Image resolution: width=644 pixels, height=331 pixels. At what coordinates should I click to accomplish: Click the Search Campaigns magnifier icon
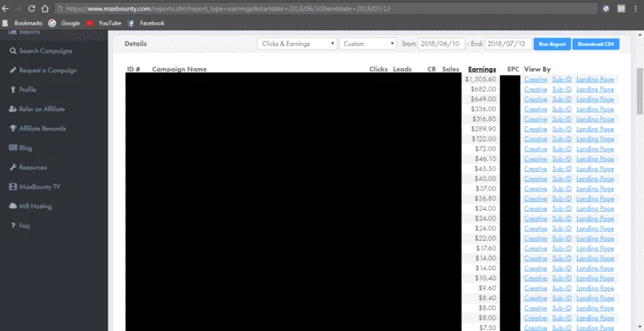12,51
